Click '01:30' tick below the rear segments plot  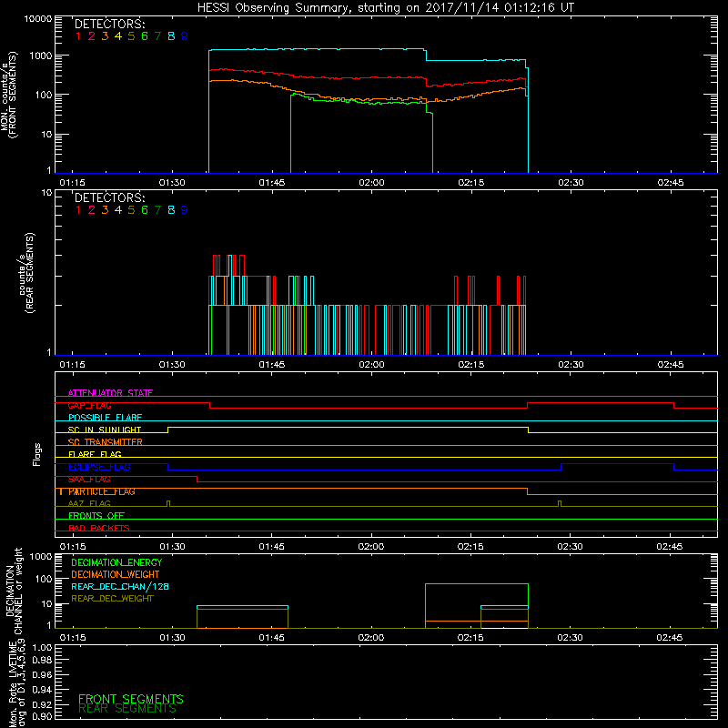click(x=172, y=365)
